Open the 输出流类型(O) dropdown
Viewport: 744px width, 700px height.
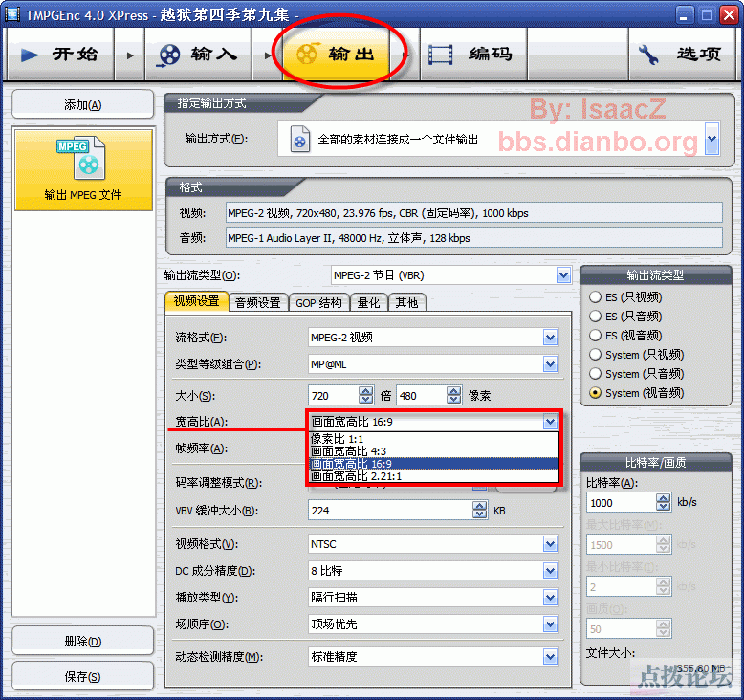563,275
